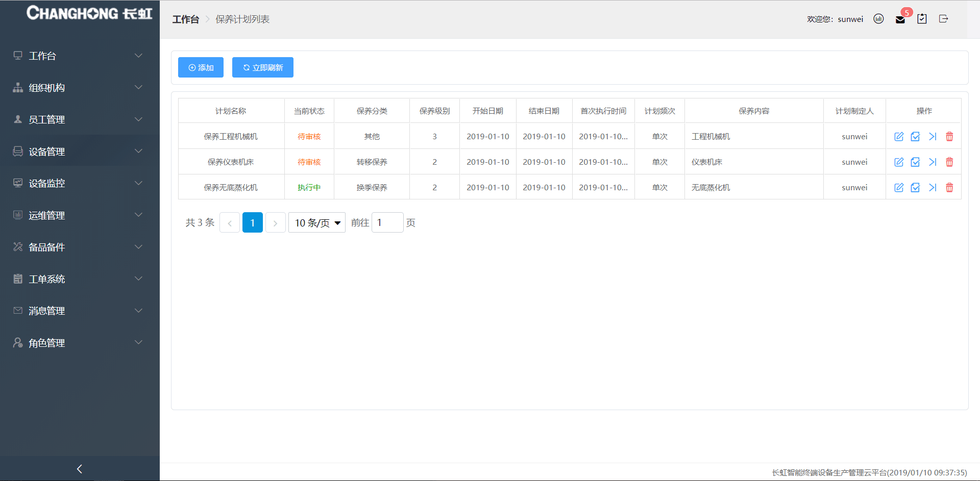Image resolution: width=980 pixels, height=481 pixels.
Task: Click execute arrow icon for 保养工程机械机 row
Action: click(933, 137)
